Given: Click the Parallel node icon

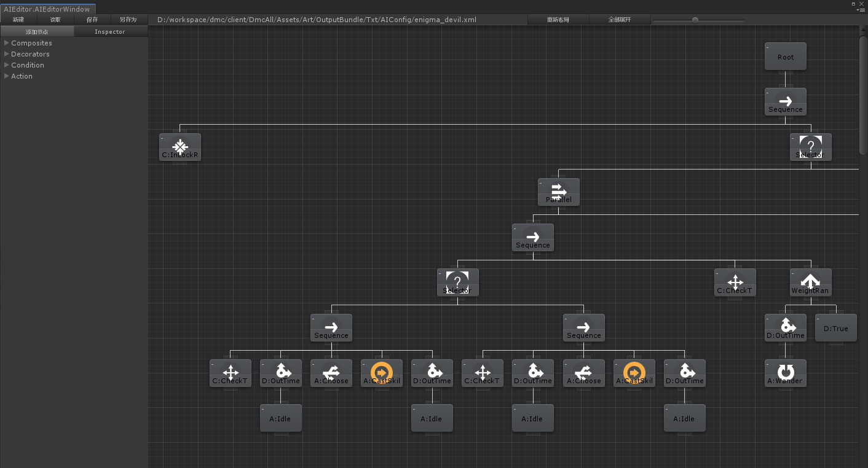Looking at the screenshot, I should click(x=558, y=188).
